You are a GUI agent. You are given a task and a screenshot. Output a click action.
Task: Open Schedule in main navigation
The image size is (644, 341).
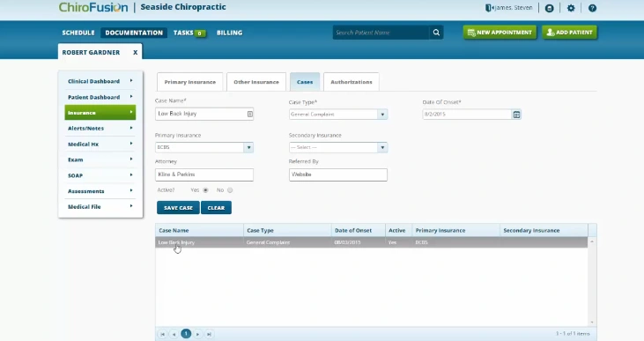(x=78, y=33)
